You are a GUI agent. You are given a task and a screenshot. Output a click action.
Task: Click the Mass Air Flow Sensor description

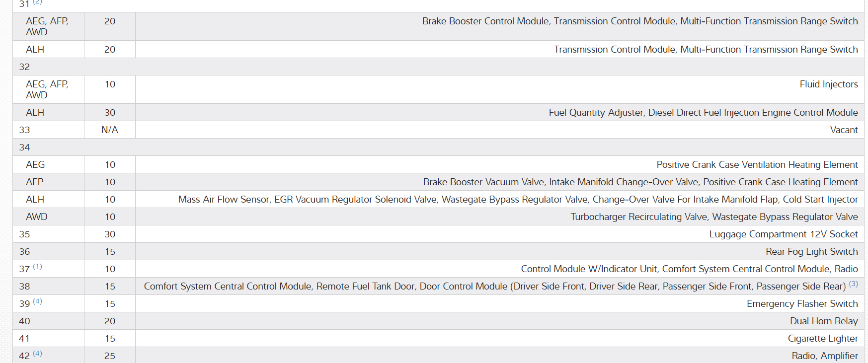518,200
